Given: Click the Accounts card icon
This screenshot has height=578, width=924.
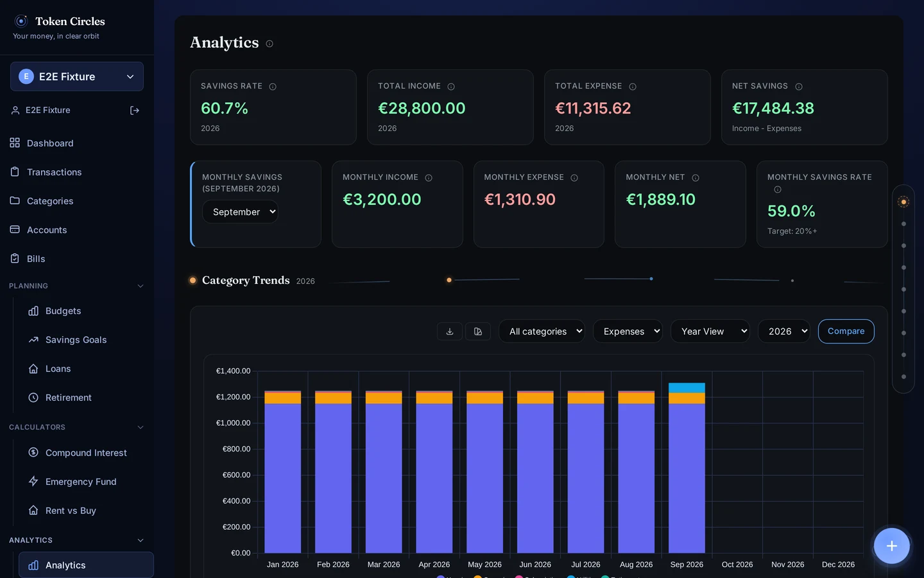Looking at the screenshot, I should (15, 229).
